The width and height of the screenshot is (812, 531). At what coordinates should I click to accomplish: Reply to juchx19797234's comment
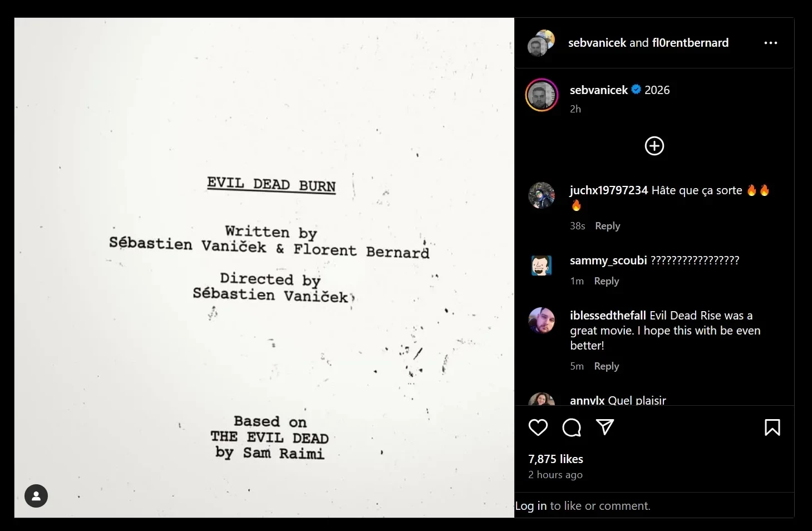pyautogui.click(x=607, y=226)
